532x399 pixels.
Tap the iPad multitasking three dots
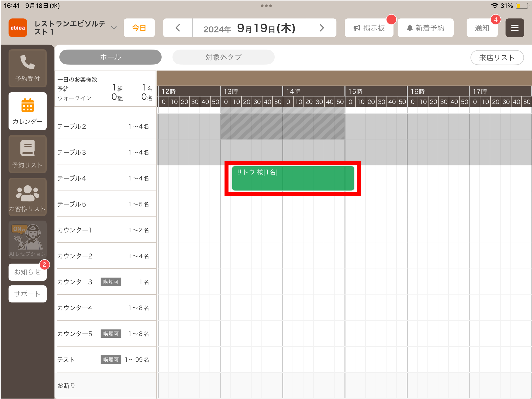click(266, 5)
